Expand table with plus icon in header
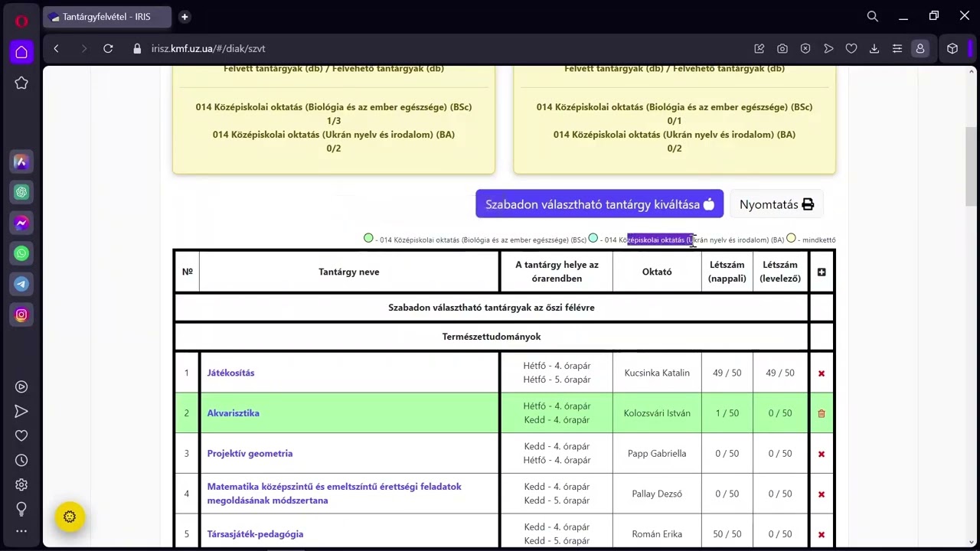980x551 pixels. coord(822,272)
